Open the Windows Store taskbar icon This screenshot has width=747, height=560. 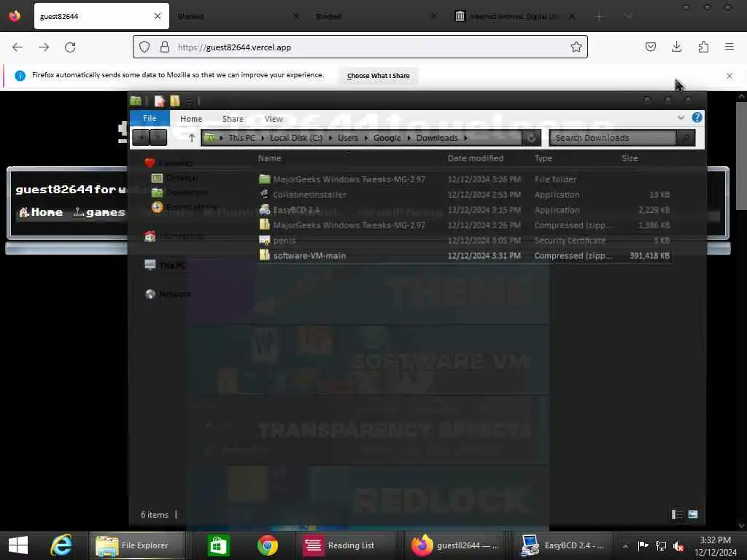coord(219,545)
